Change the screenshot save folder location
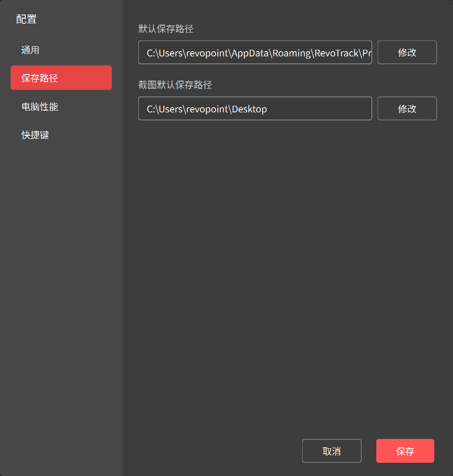The height and width of the screenshot is (476, 453). [407, 108]
